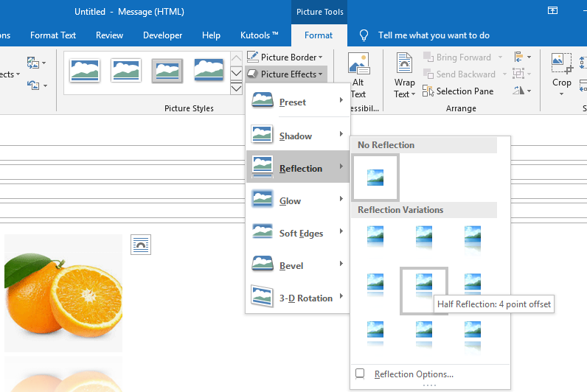Click the Tell me what you want search
Screen dimensions: 587x392
(434, 35)
